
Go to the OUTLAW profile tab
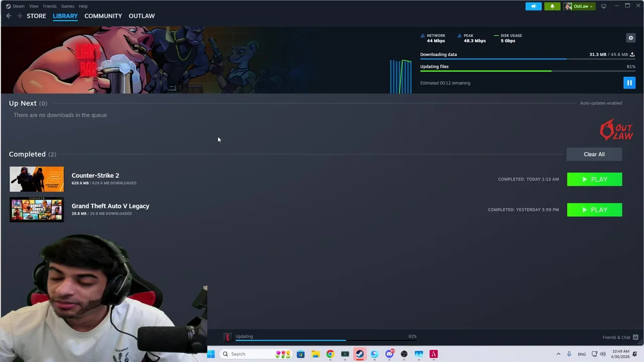(x=141, y=16)
